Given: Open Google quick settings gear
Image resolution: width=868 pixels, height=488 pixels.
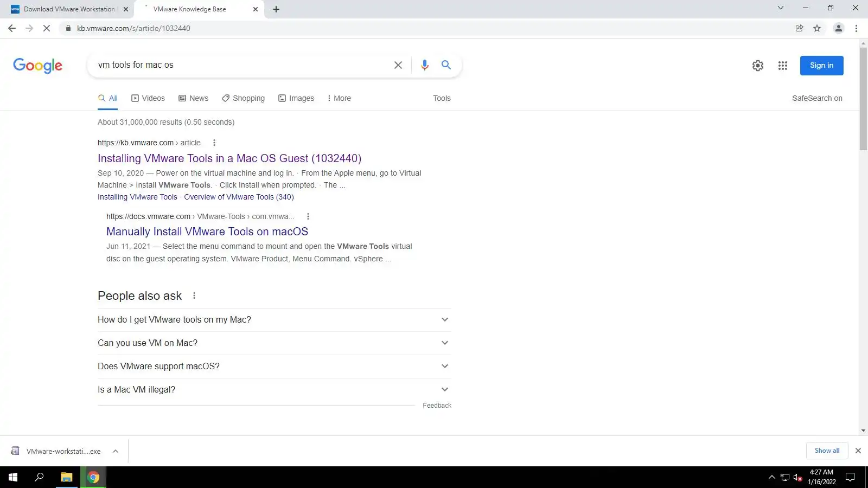Looking at the screenshot, I should (x=758, y=66).
